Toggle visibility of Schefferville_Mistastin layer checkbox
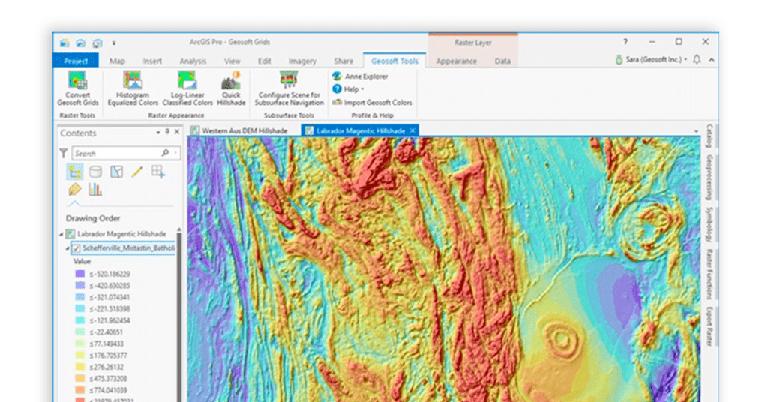The image size is (768, 402). pyautogui.click(x=76, y=249)
